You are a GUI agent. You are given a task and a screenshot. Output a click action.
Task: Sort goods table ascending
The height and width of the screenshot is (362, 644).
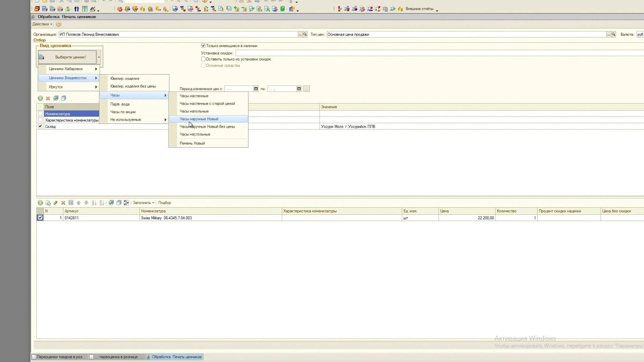94,203
